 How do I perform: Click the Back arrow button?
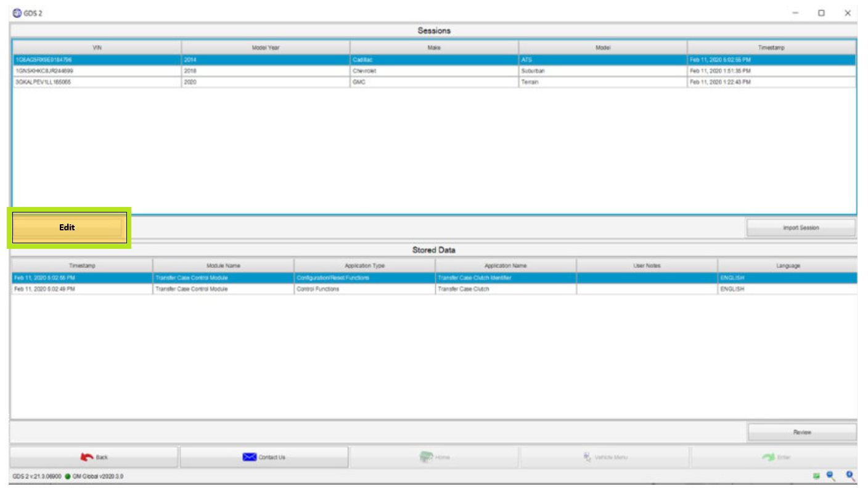coord(94,457)
